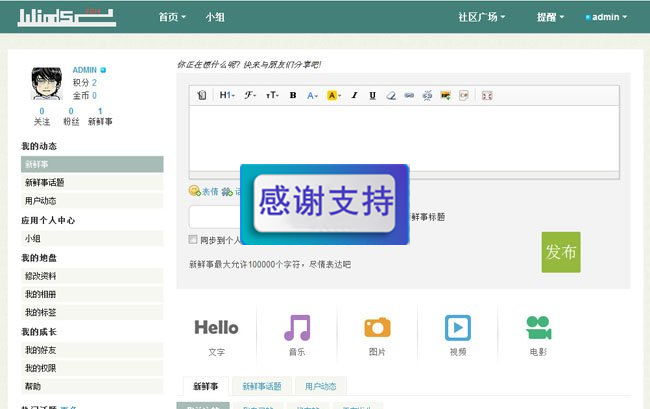Viewport: 650px width, 409px height.
Task: Click inside the editor text area
Action: coord(404,138)
